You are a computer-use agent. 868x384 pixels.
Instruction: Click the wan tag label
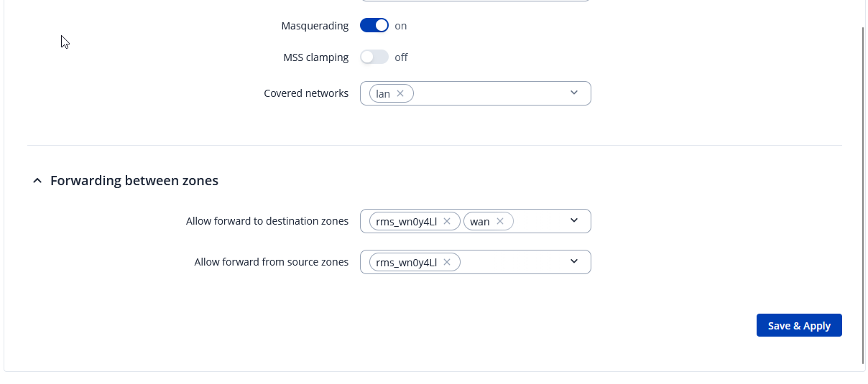[480, 221]
